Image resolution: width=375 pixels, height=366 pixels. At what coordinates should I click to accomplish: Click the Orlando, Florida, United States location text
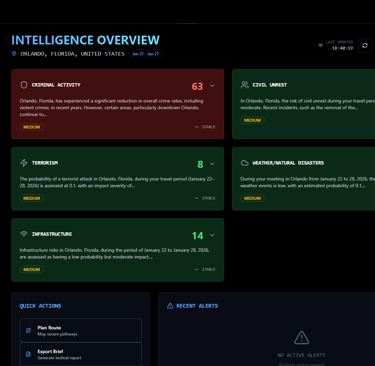tap(72, 54)
